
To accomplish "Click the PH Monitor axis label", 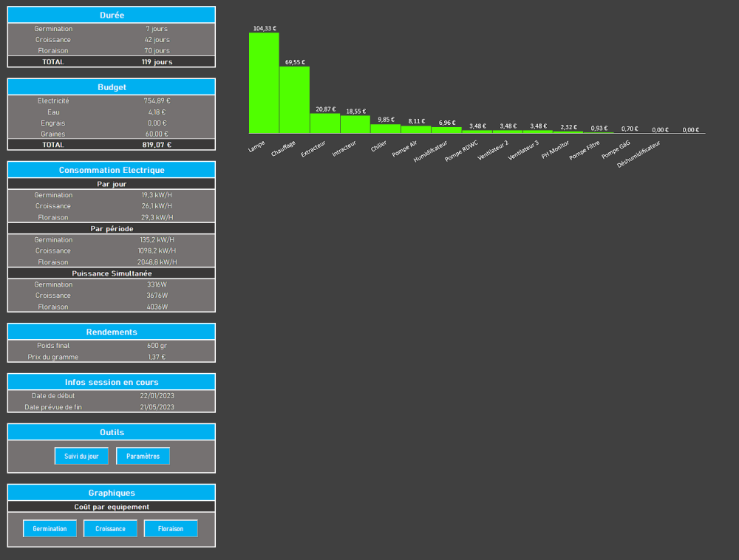I will 555,149.
